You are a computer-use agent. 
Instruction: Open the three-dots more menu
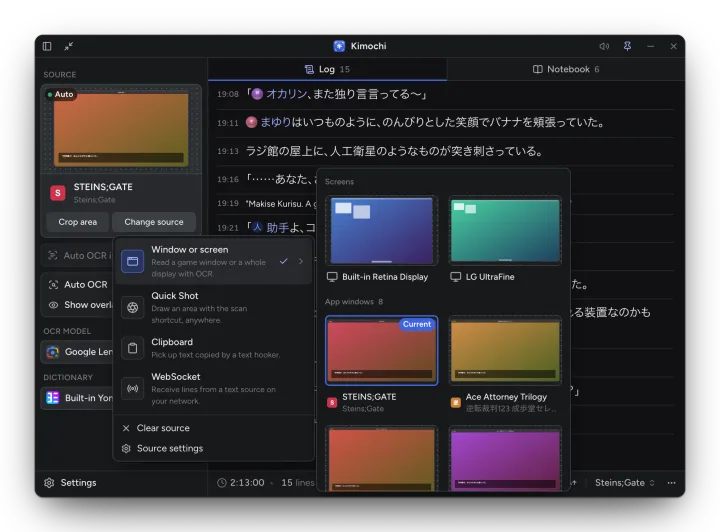[671, 483]
